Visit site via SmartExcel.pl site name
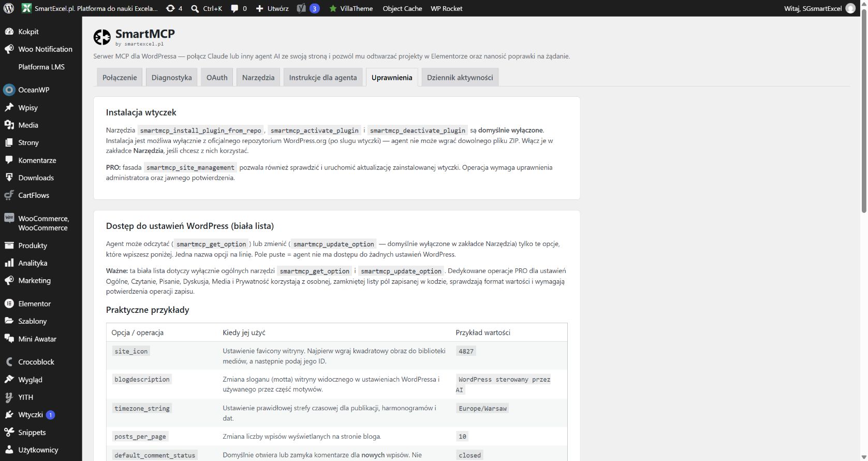868x461 pixels. [x=90, y=8]
